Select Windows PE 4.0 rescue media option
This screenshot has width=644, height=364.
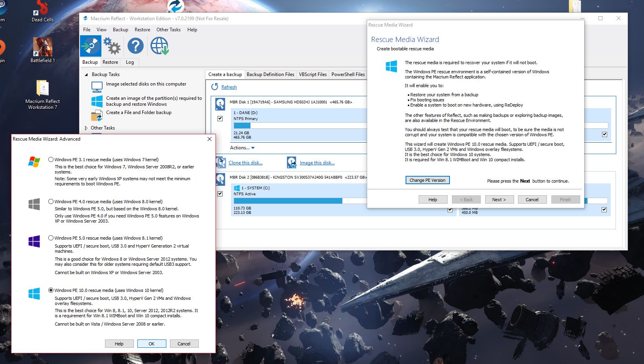[51, 202]
